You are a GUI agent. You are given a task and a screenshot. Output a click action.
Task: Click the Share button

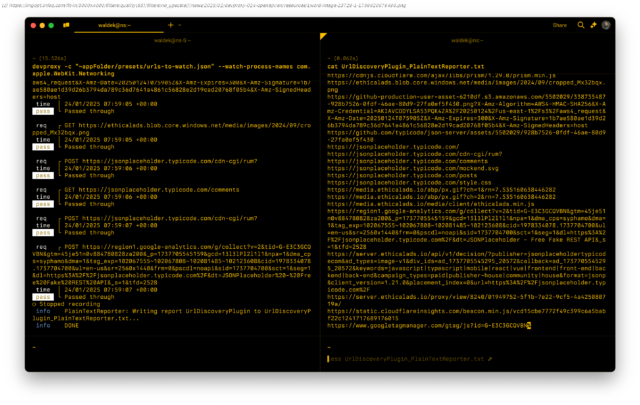[559, 23]
